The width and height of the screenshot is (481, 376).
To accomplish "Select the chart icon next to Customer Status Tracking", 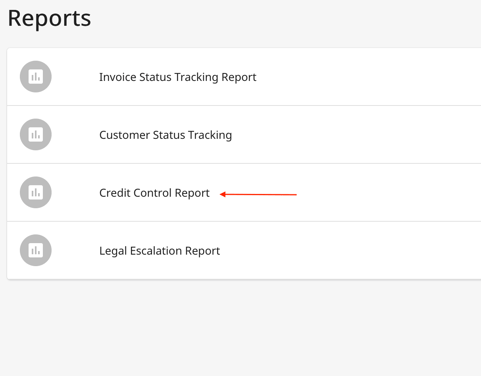I will click(x=36, y=135).
